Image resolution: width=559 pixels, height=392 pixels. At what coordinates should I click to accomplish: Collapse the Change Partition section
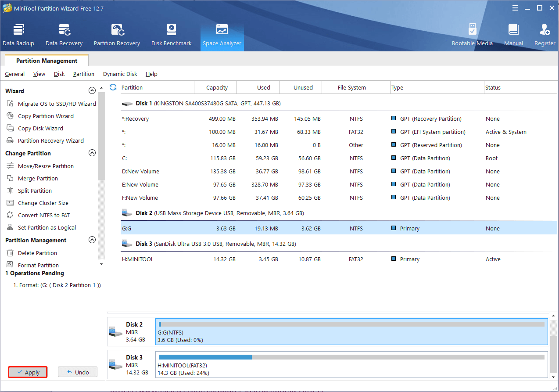pos(92,153)
